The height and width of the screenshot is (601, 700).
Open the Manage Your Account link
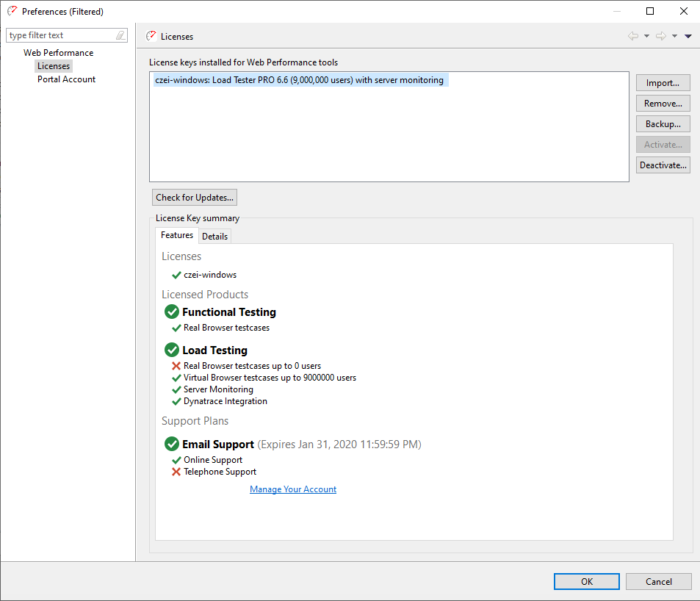[x=293, y=489]
